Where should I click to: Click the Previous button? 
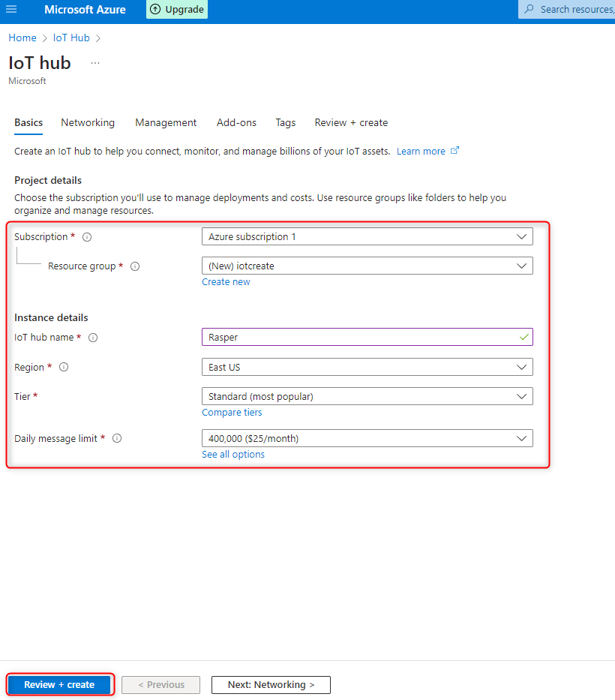[x=160, y=685]
